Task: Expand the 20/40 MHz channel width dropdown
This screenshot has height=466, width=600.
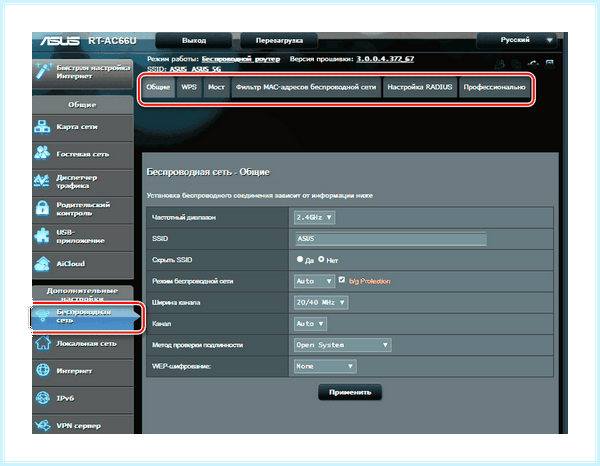Action: pyautogui.click(x=321, y=302)
